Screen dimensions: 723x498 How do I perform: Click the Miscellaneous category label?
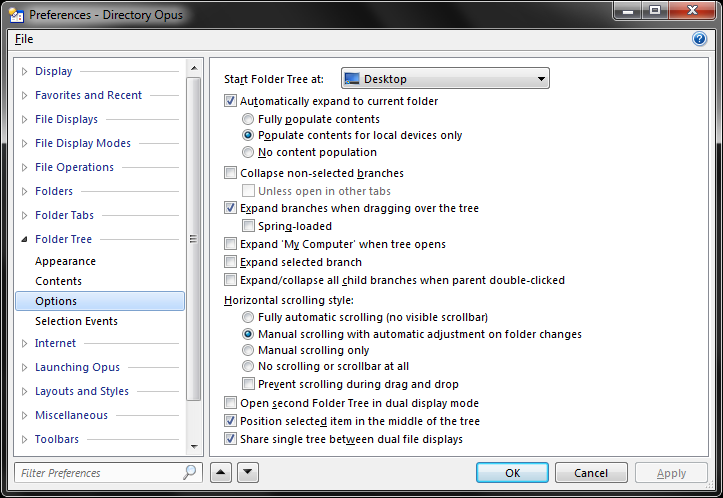(x=71, y=415)
